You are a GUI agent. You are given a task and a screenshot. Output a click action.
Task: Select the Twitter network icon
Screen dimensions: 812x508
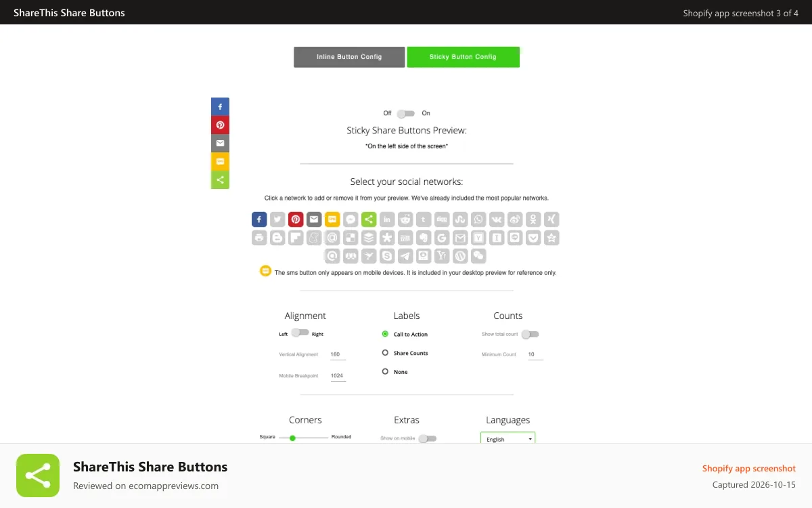277,219
